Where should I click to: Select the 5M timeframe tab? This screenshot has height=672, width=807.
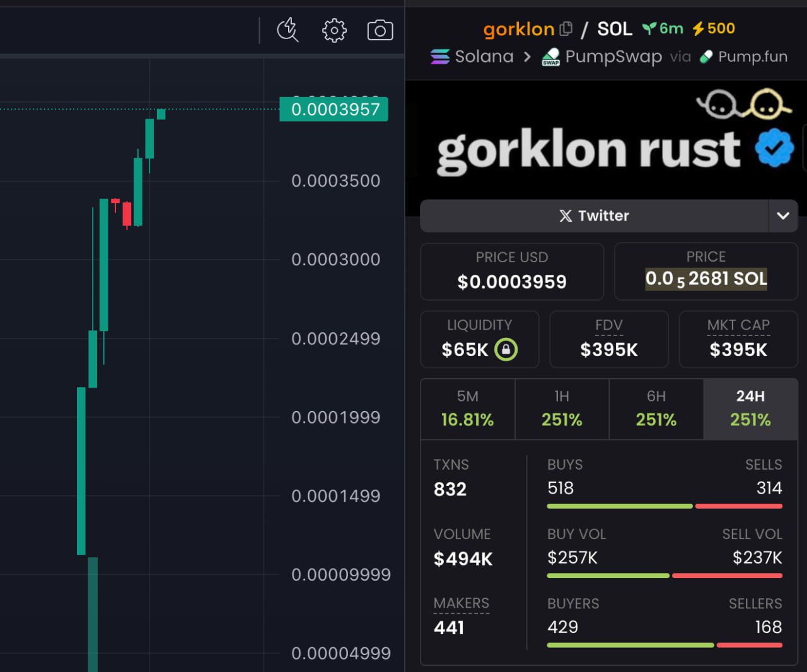coord(468,408)
